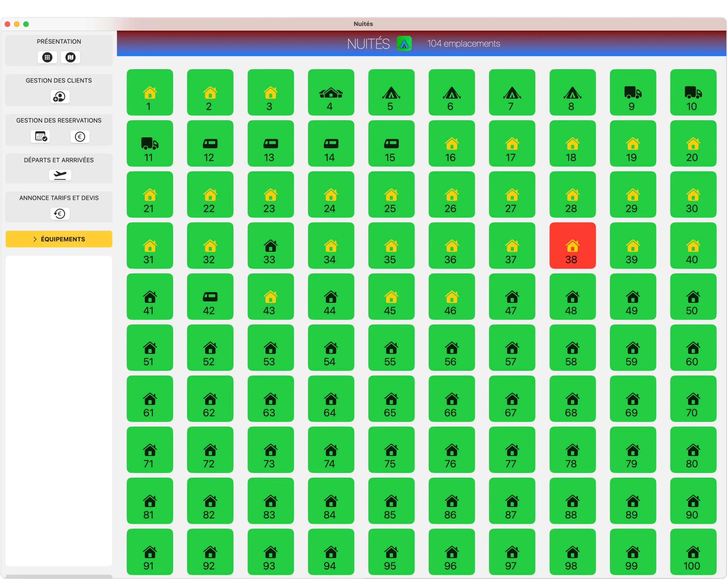Select tent pitch 6
Screen dimensions: 728x579
click(452, 92)
